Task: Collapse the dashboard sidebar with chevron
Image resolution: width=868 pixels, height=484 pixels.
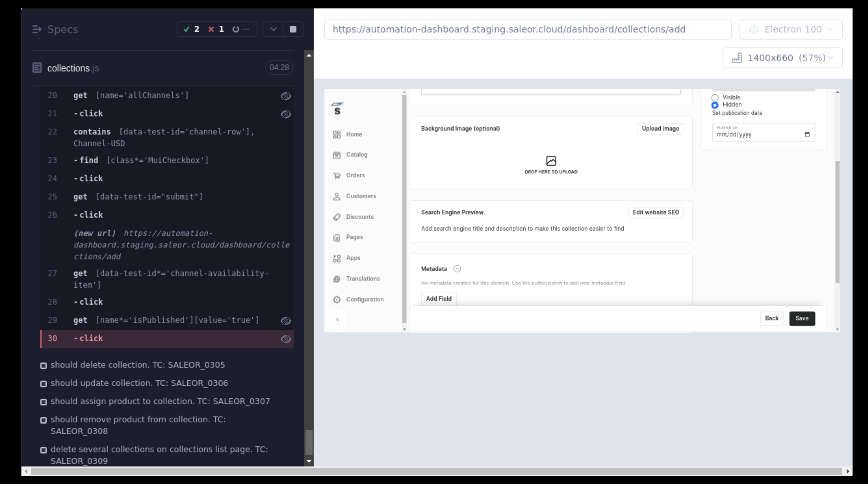Action: (x=337, y=319)
